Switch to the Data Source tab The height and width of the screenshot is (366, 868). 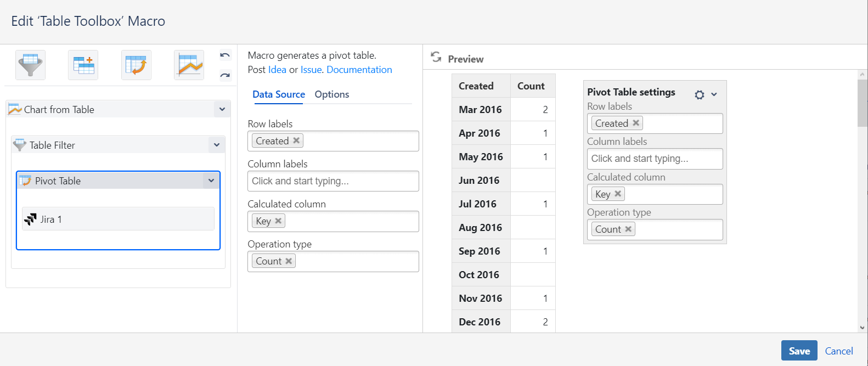pos(279,94)
